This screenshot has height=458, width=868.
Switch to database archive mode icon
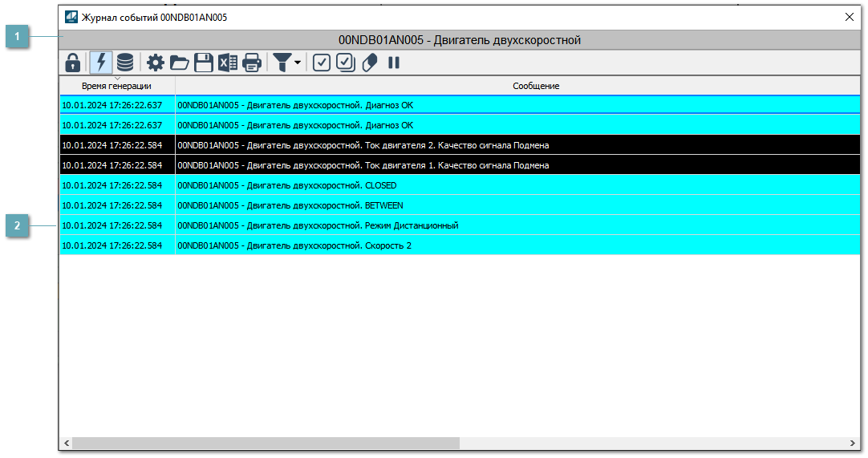(125, 63)
